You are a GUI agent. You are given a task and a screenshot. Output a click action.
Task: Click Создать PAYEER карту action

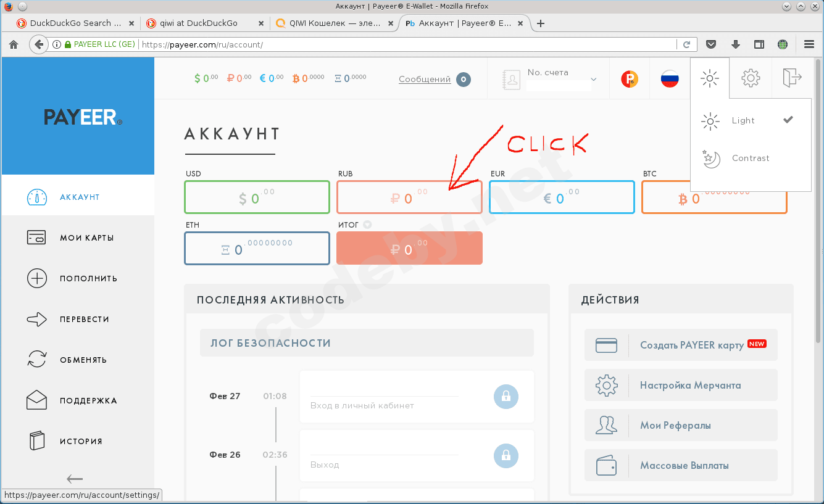tap(681, 345)
